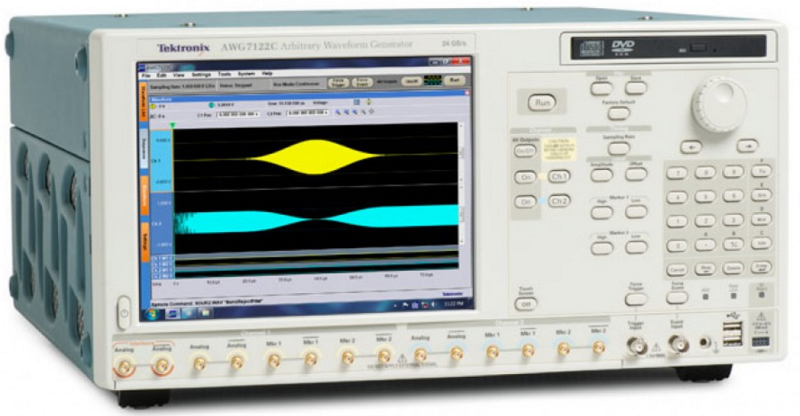Open Windows Explorer folder from the taskbar

(205, 312)
